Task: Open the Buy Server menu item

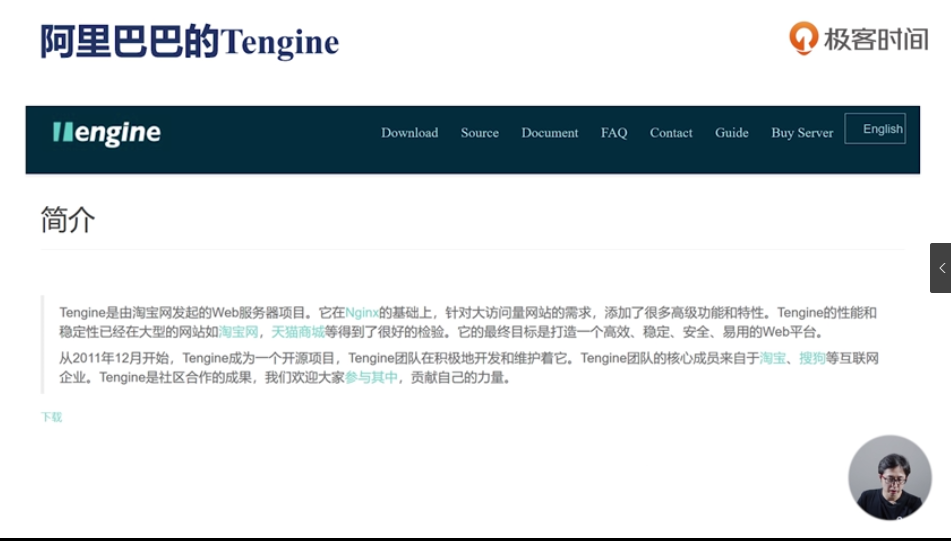Action: [802, 133]
